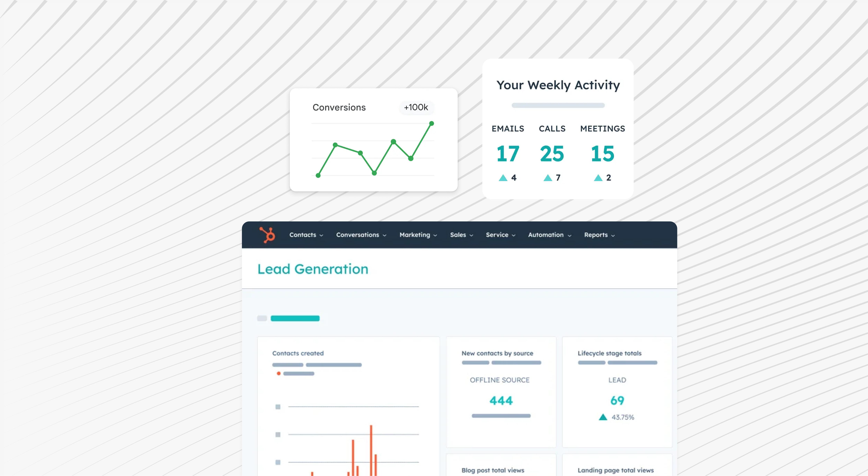Expand the Automation chevron

569,236
